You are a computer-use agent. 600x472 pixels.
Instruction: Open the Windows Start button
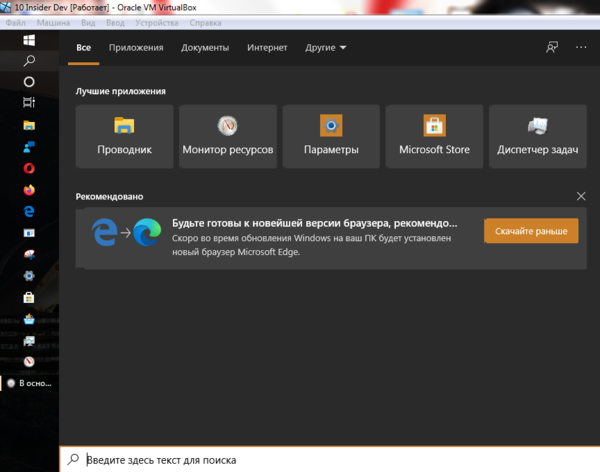(x=29, y=40)
